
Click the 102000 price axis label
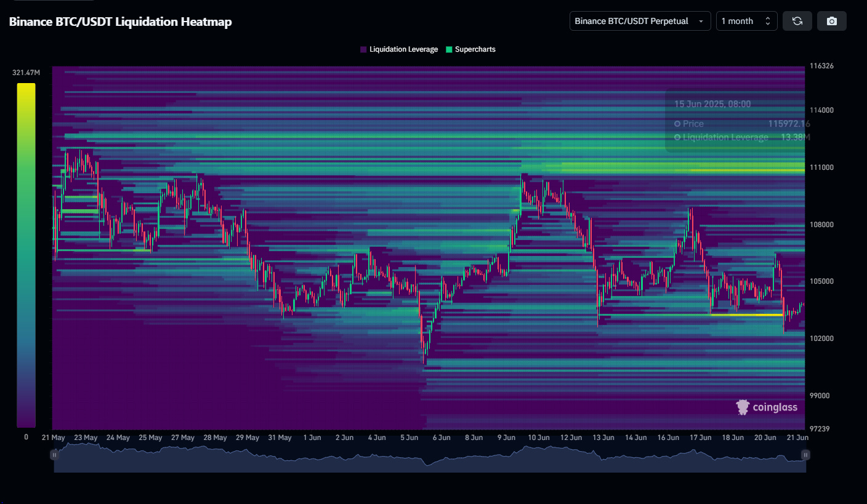pyautogui.click(x=821, y=338)
